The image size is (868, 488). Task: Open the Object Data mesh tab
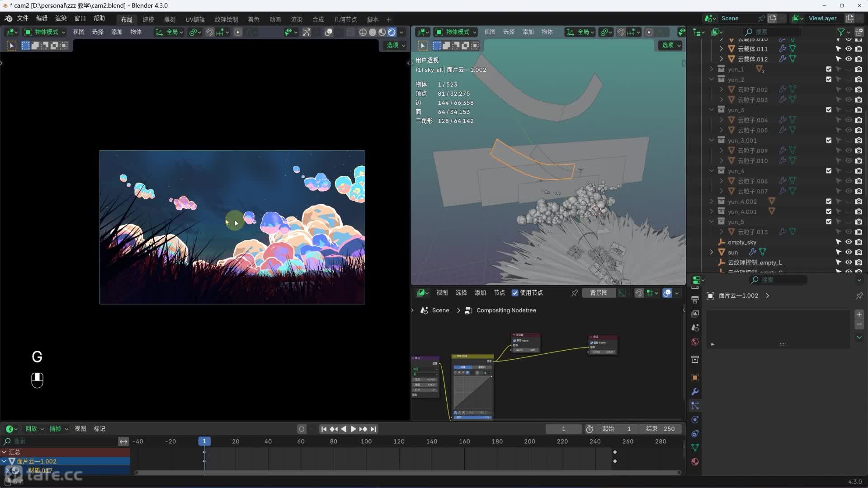(695, 448)
